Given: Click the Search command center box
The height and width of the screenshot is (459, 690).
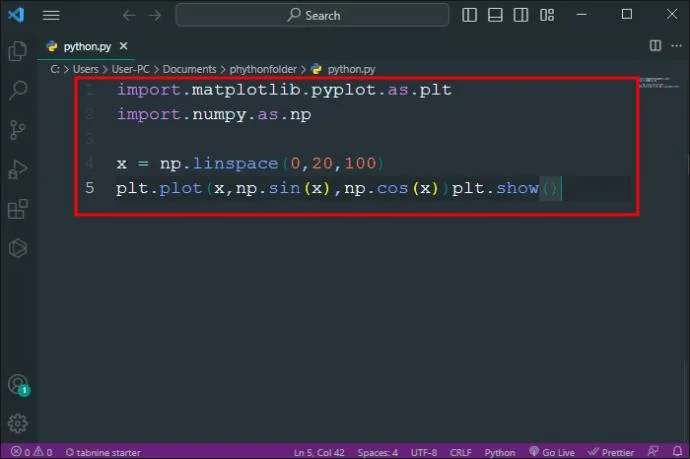Looking at the screenshot, I should pyautogui.click(x=312, y=15).
